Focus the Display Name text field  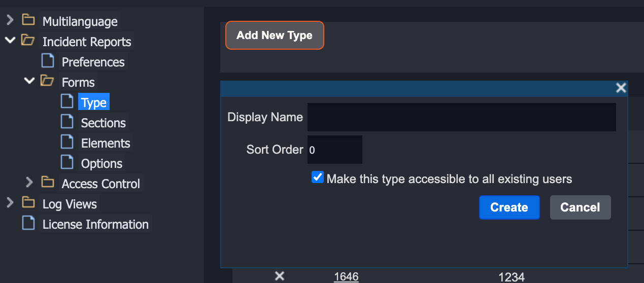click(x=461, y=117)
